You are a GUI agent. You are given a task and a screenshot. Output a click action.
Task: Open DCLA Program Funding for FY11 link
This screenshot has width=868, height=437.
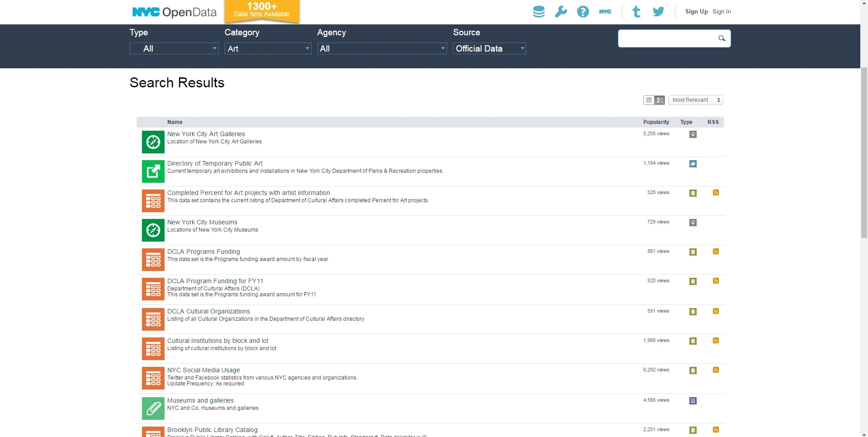click(215, 281)
